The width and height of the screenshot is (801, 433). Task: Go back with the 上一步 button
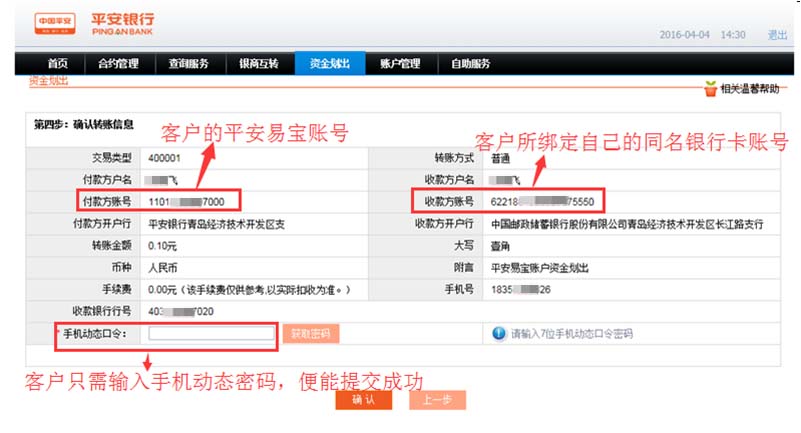click(437, 400)
